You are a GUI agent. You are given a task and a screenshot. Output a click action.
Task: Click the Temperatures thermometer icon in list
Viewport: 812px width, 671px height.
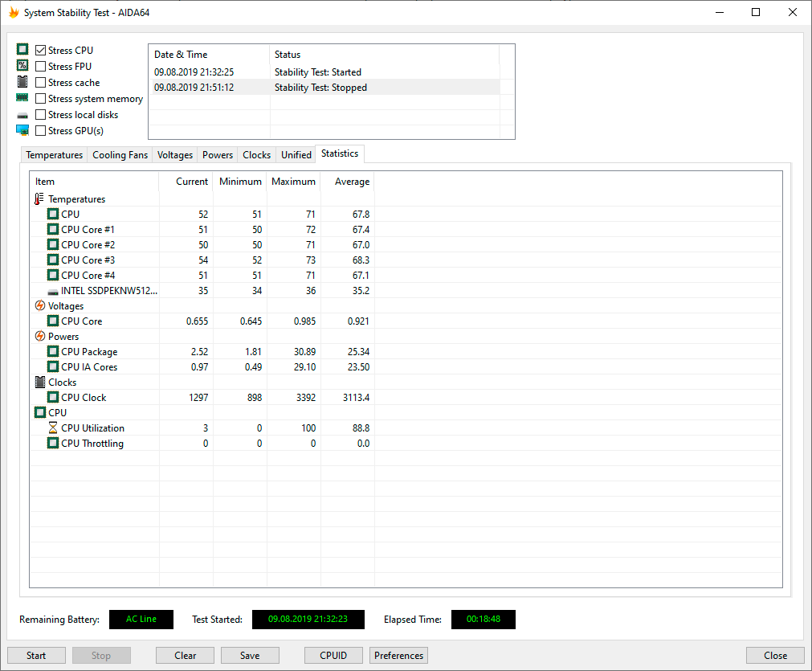(x=39, y=199)
